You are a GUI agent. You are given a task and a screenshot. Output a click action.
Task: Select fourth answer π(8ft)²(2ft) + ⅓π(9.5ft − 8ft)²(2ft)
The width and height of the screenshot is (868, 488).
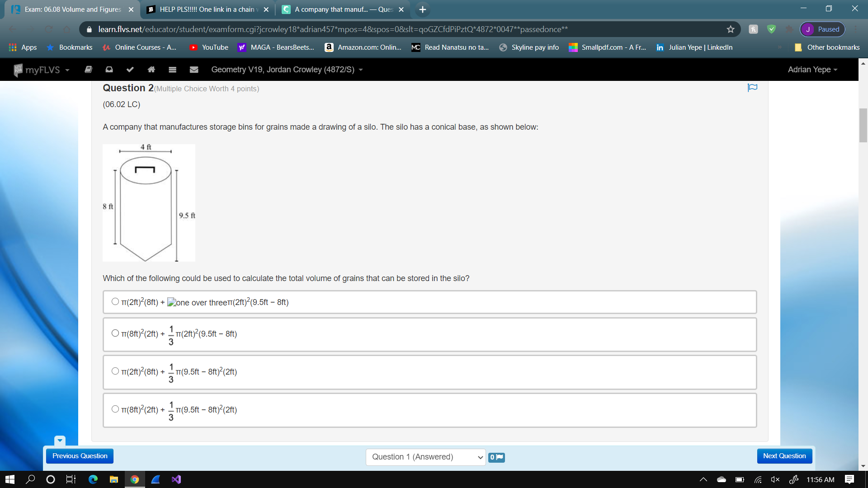coord(115,409)
